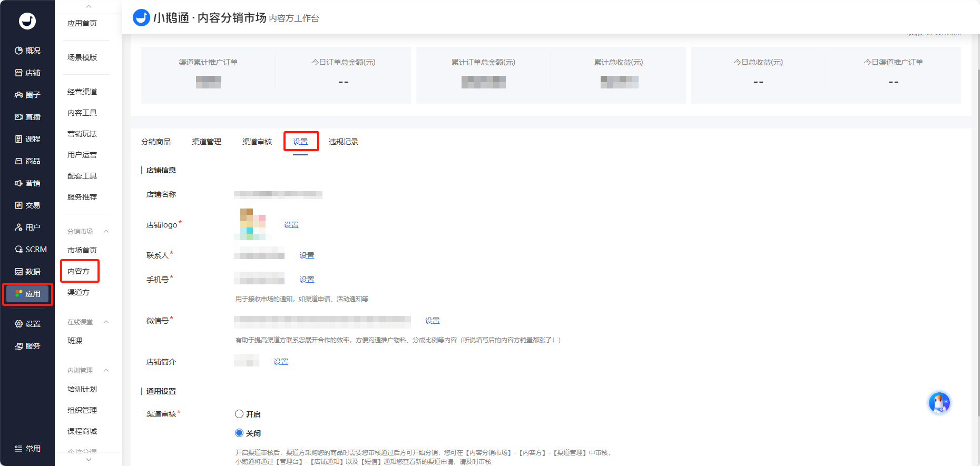The width and height of the screenshot is (980, 466).
Task: Open the SCRM section
Action: coord(31,250)
